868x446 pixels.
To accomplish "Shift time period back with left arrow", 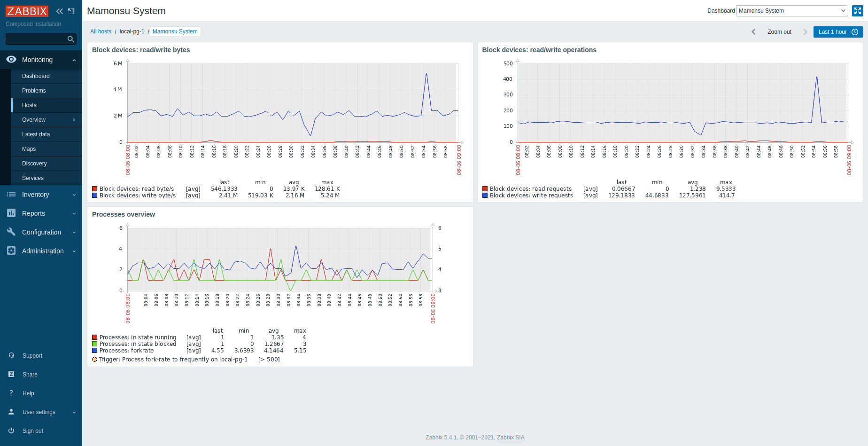I will click(x=753, y=32).
